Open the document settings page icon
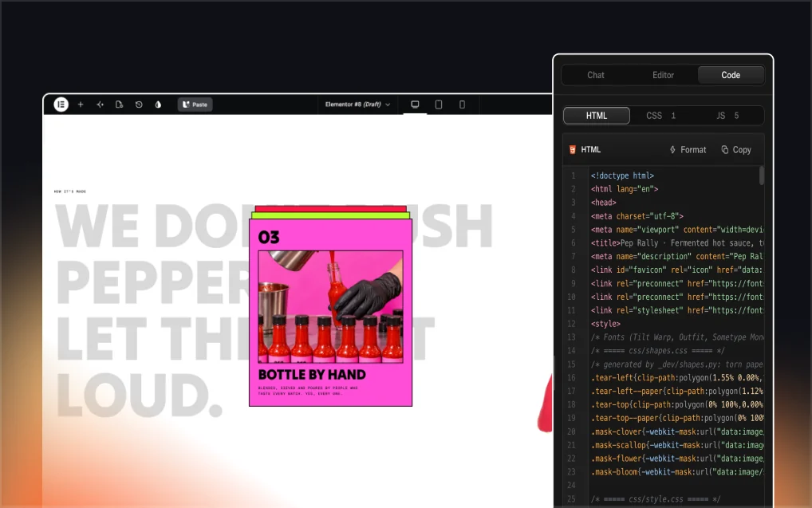 (119, 104)
